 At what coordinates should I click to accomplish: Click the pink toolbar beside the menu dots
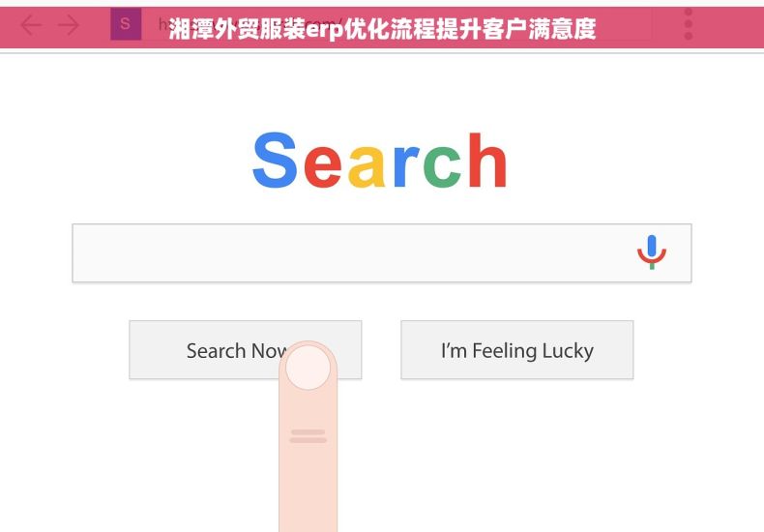[667, 24]
